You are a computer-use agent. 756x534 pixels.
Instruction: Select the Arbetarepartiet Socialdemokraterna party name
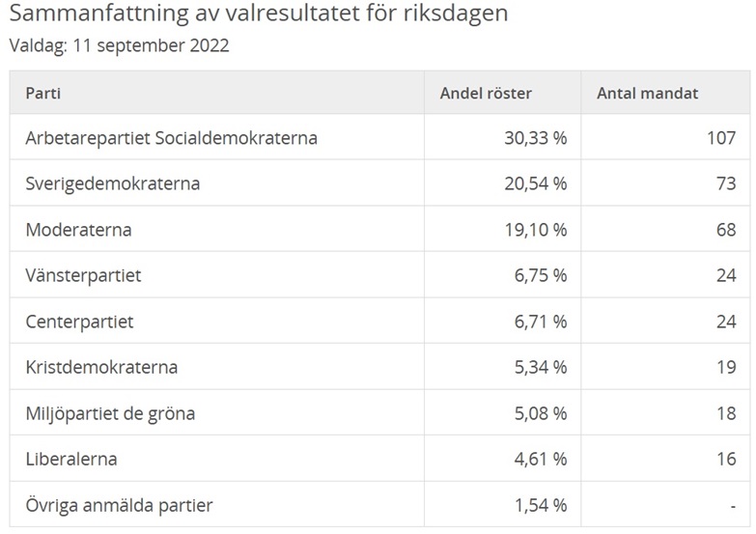point(171,138)
